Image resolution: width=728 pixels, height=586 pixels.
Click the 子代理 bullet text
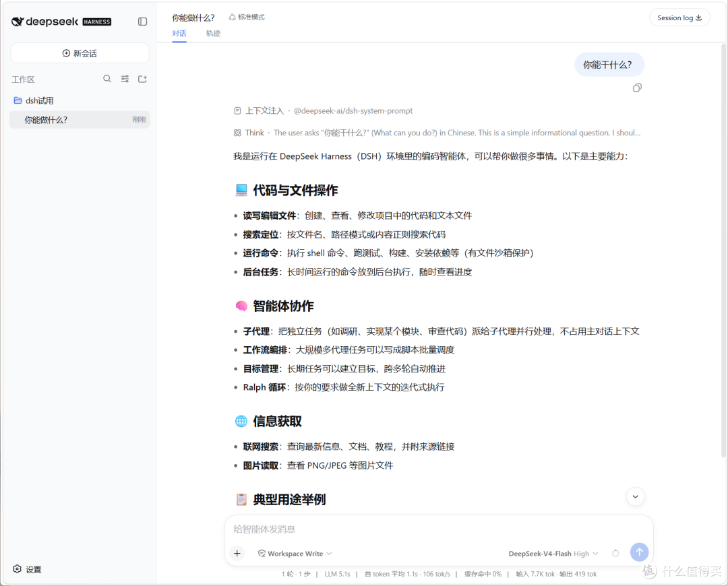(x=441, y=331)
